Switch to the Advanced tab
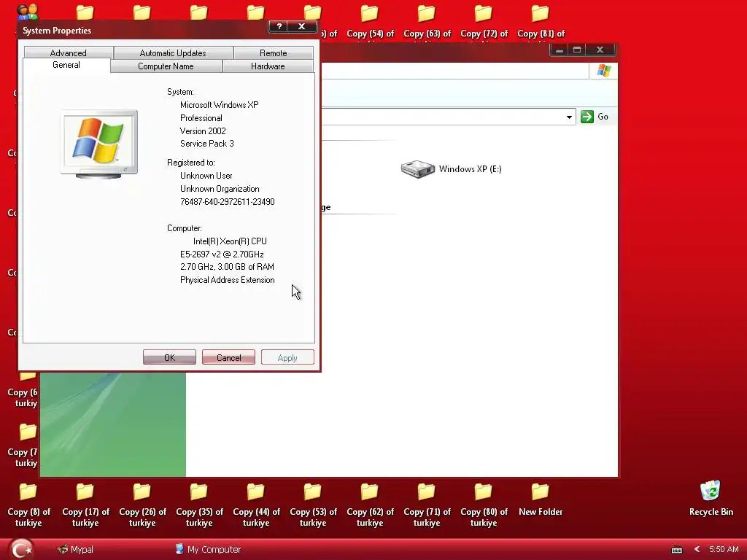Screen dimensions: 747x560 (x=68, y=52)
